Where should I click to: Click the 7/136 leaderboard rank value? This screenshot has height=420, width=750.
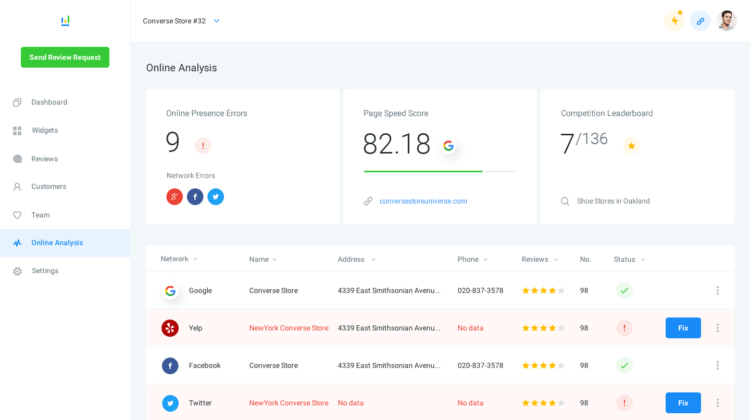click(x=584, y=143)
